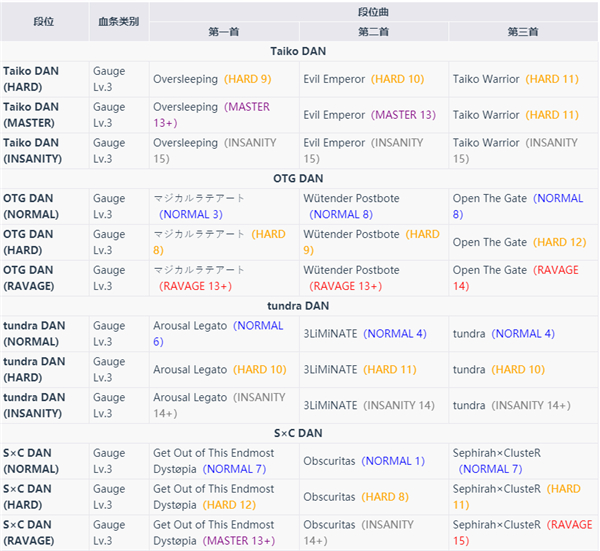Screen dimensions: 600x551
Task: Click the OTG DAN section heading
Action: (300, 179)
